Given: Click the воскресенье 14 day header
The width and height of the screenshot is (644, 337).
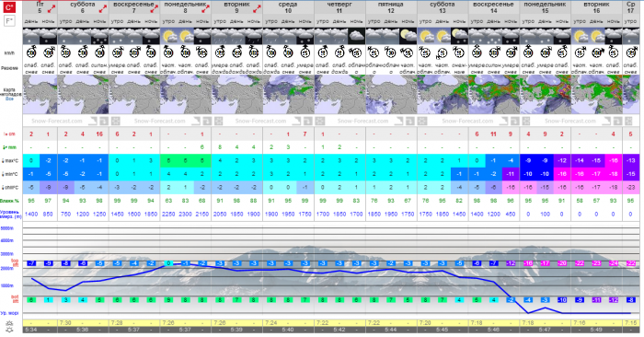Looking at the screenshot, I should (494, 7).
